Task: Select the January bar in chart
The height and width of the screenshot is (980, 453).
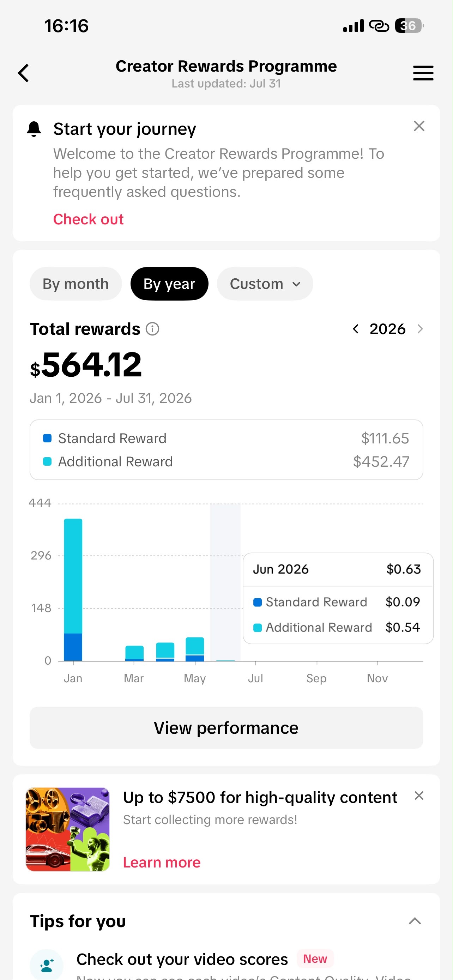Action: (x=73, y=590)
